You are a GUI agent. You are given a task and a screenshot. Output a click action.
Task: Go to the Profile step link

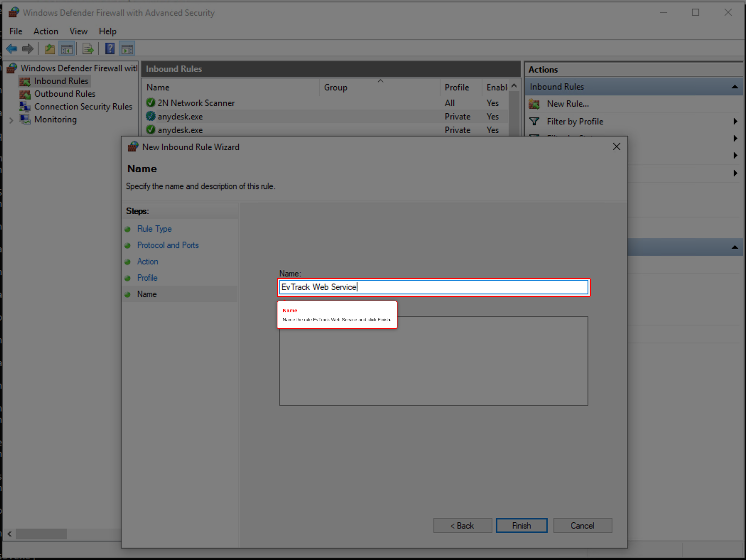(x=147, y=278)
